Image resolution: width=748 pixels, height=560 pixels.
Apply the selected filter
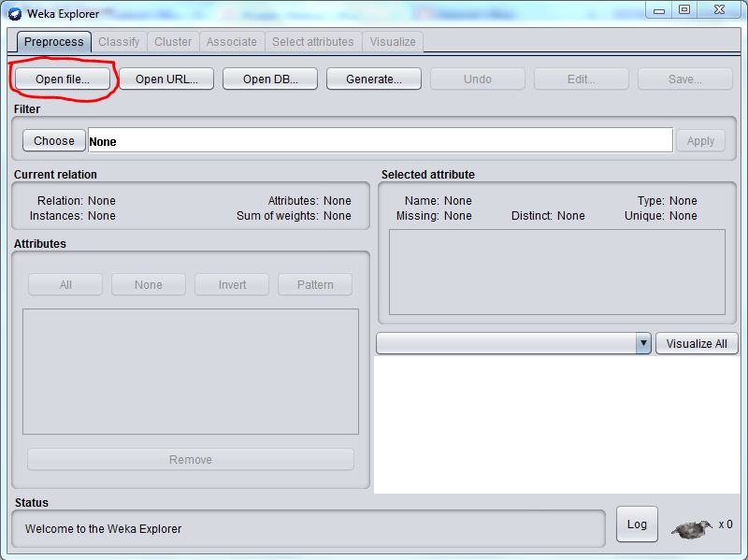pos(700,141)
